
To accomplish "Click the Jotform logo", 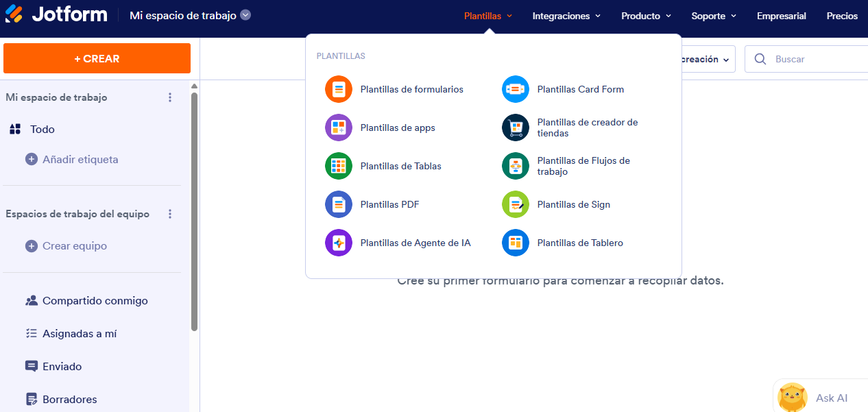I will click(56, 14).
